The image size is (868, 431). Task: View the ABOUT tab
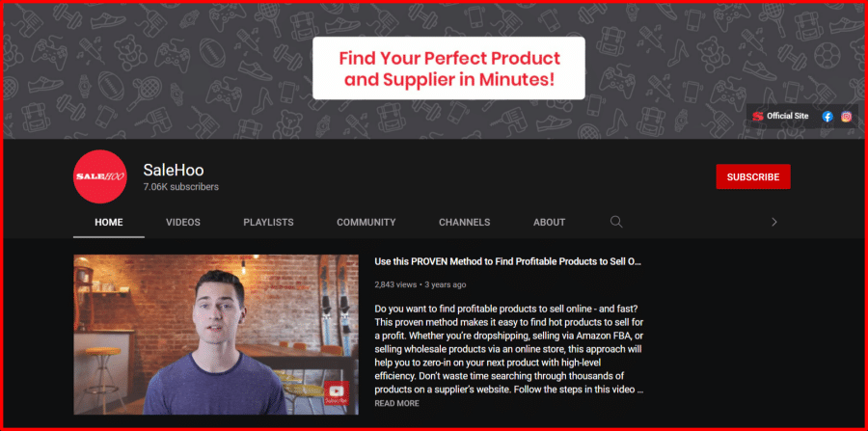[x=549, y=223]
